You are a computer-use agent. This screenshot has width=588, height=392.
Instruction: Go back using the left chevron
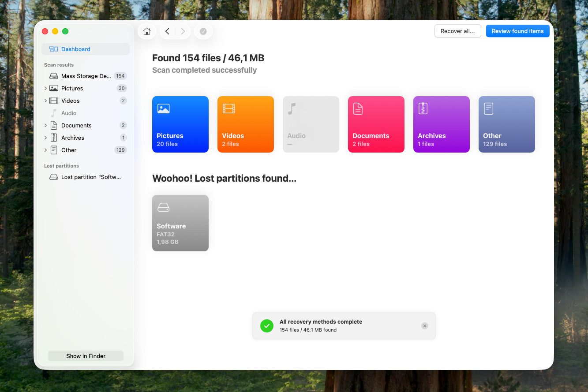(167, 31)
